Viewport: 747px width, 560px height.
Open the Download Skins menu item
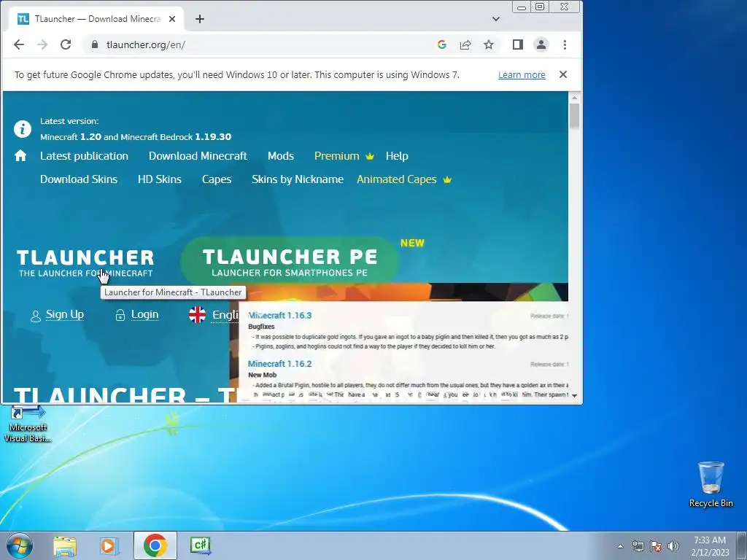pyautogui.click(x=79, y=179)
